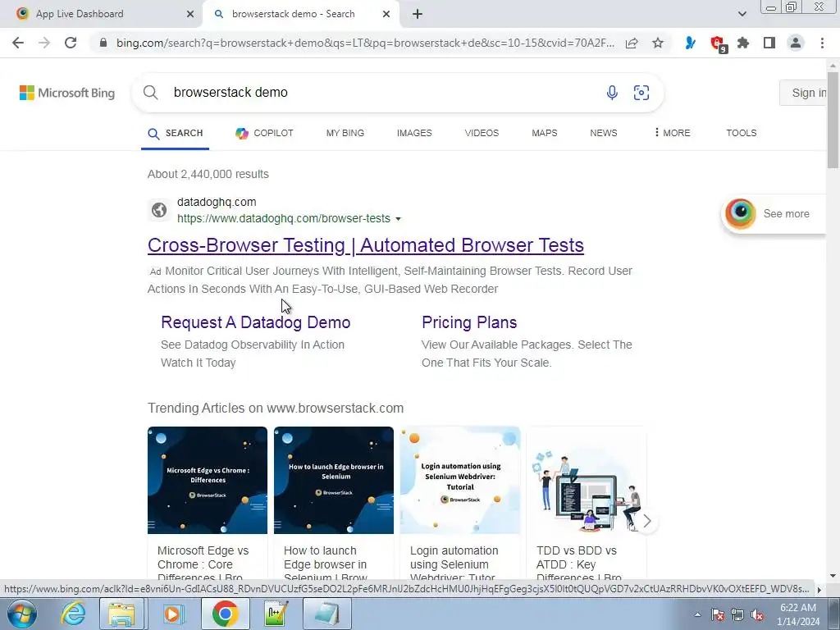This screenshot has width=840, height=630.
Task: Expand the tab search chevron
Action: click(x=742, y=14)
